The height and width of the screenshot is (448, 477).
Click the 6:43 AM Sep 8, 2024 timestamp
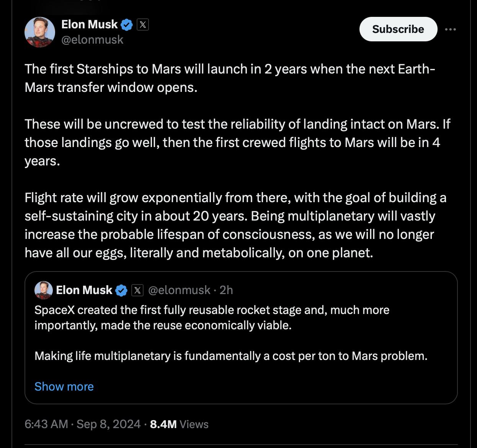(x=82, y=424)
